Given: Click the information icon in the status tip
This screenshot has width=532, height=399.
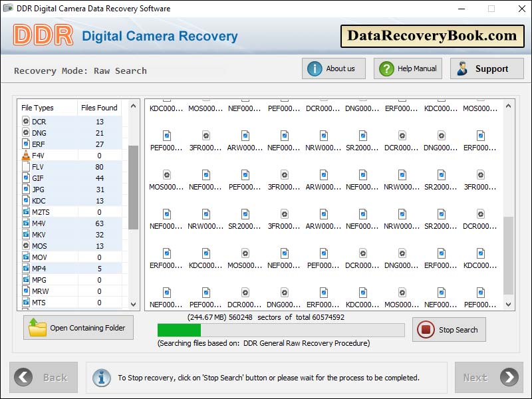Looking at the screenshot, I should pyautogui.click(x=102, y=378).
